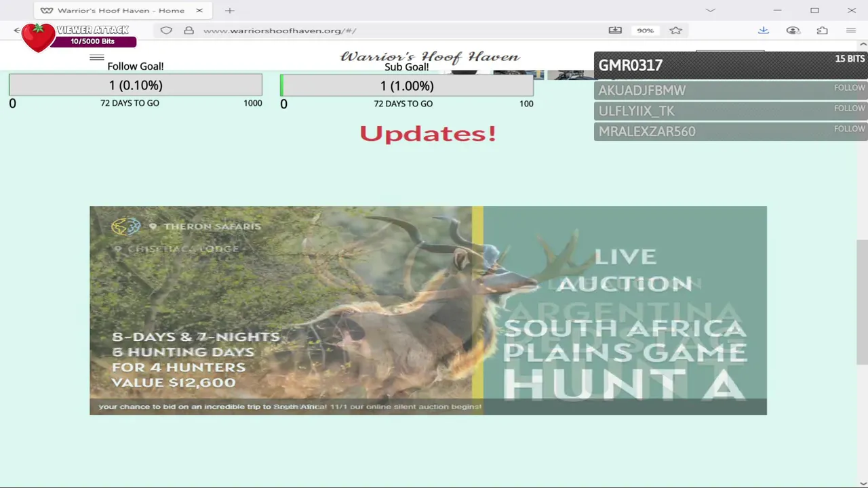Screen dimensions: 868x488
Task: Click the page vertical scrollbar thumb
Action: click(862, 302)
